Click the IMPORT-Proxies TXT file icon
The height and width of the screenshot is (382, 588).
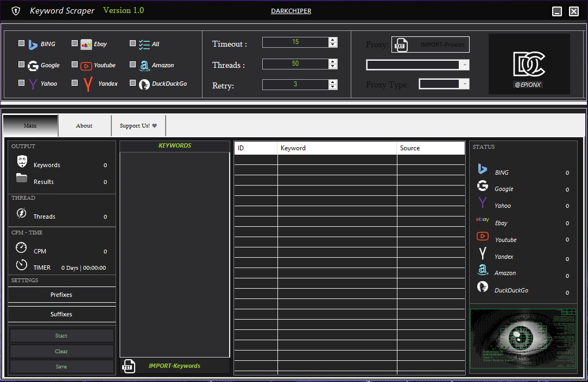[400, 44]
